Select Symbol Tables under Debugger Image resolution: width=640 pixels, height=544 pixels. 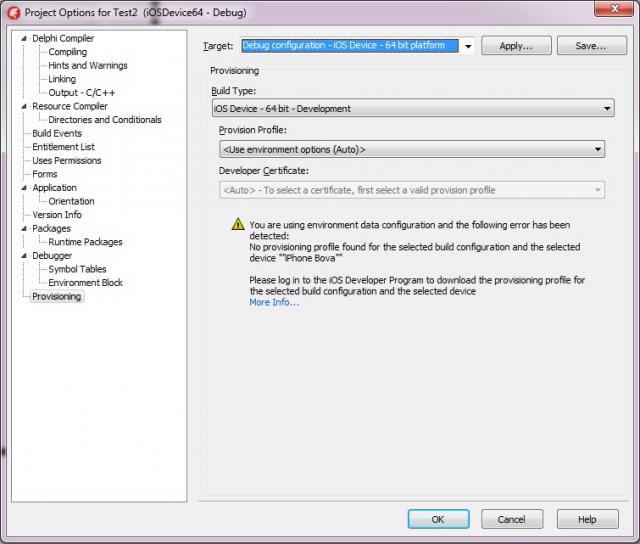pyautogui.click(x=77, y=269)
